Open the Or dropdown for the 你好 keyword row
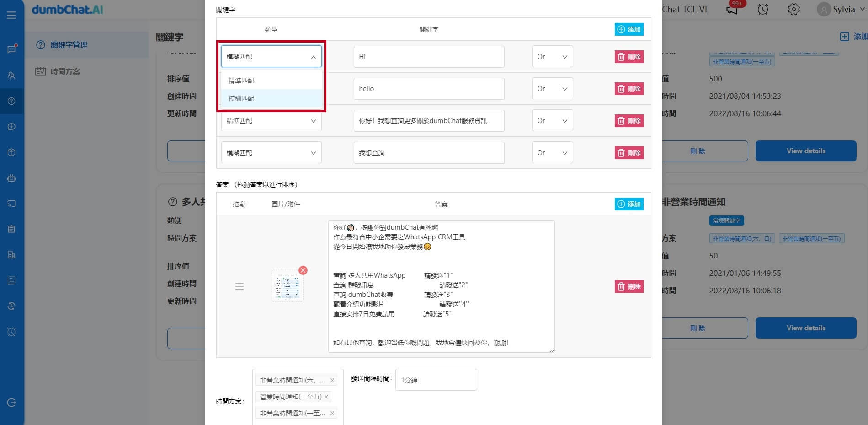 pos(552,121)
